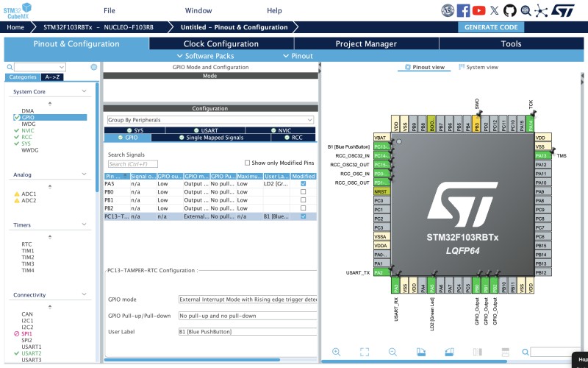Screen dimensions: 588x368
Task: Select the PC13-TAMPER row in GPIO table
Action: coord(210,216)
